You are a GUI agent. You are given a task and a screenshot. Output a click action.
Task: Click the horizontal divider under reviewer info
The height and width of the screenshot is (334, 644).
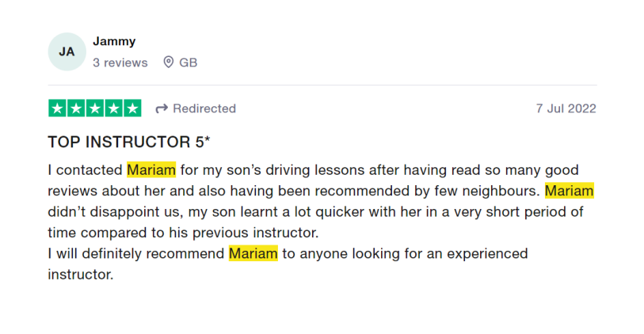coord(322,85)
